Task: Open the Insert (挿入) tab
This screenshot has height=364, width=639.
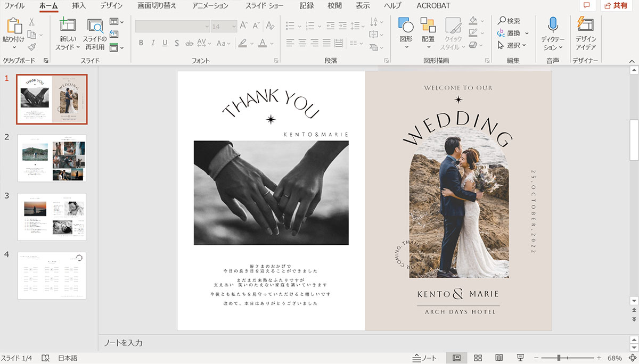Action: pos(79,6)
